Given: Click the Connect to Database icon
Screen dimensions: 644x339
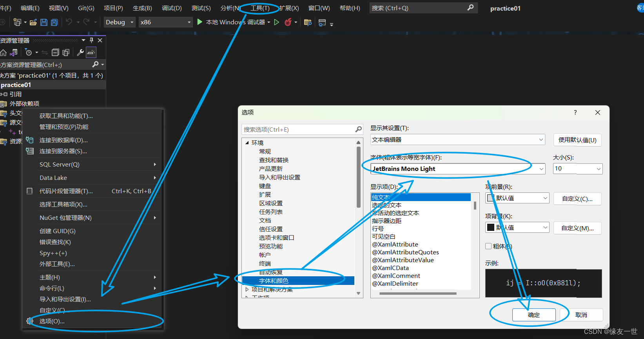Looking at the screenshot, I should click(x=30, y=140).
